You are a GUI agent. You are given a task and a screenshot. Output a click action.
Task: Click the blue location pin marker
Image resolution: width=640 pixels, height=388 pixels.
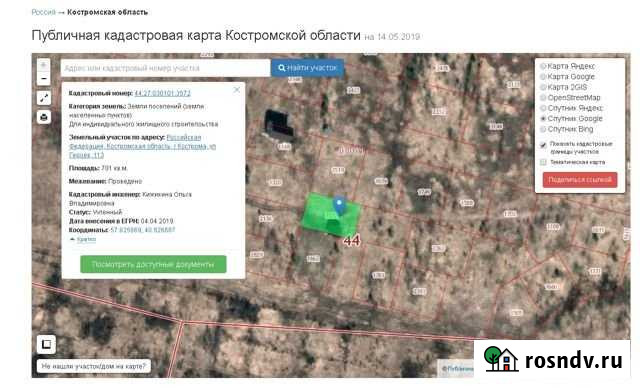[x=339, y=205]
